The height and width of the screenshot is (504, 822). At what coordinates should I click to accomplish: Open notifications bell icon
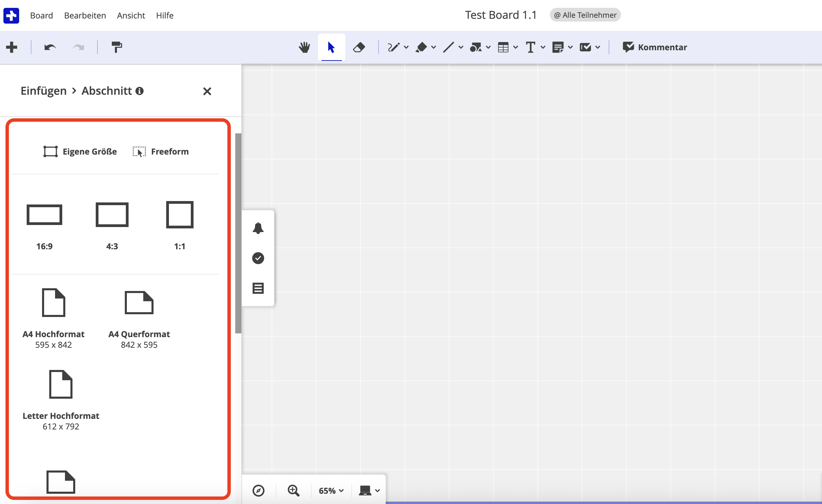tap(258, 228)
